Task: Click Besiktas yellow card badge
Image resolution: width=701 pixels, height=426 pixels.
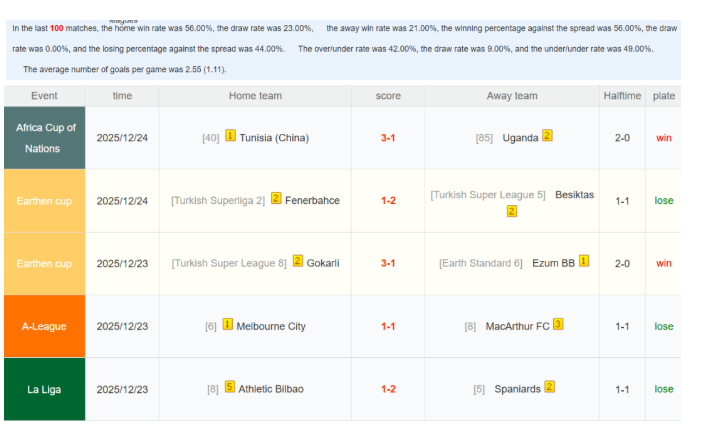Action: (511, 211)
